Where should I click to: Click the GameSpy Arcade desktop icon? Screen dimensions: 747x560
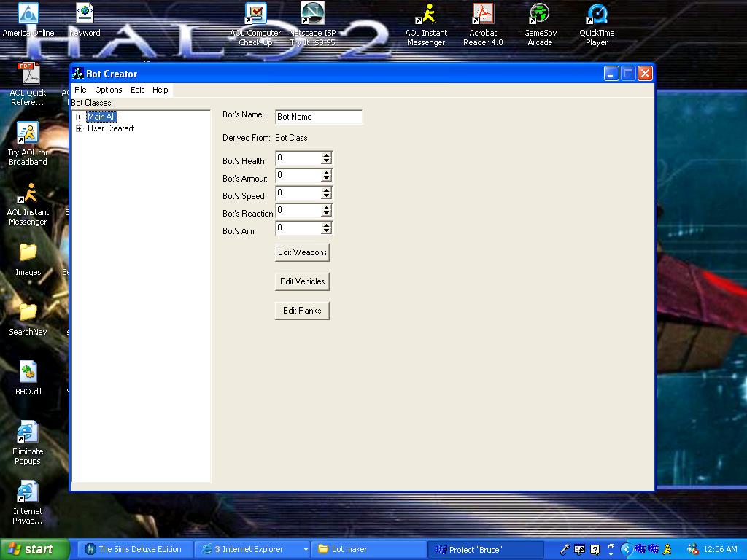[540, 25]
